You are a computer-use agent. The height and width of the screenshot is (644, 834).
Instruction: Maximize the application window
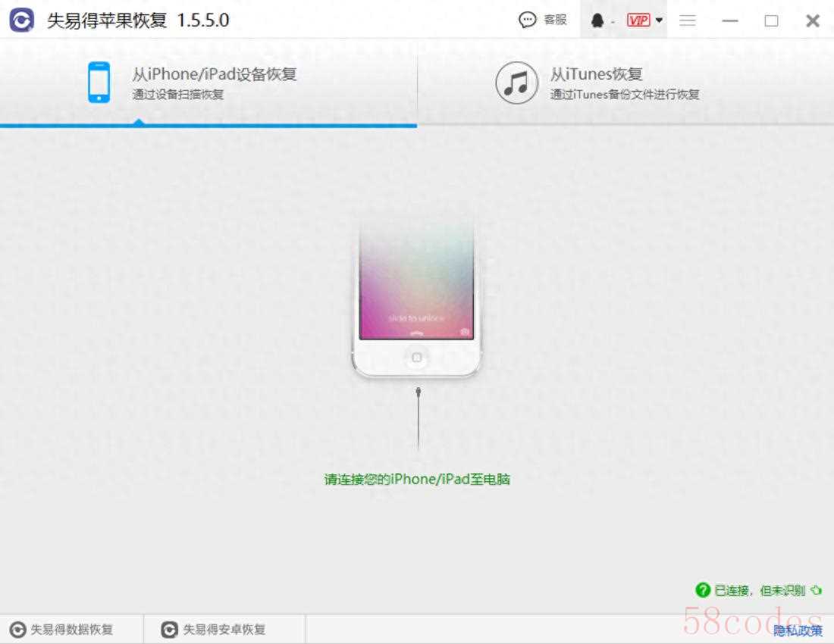pos(771,21)
